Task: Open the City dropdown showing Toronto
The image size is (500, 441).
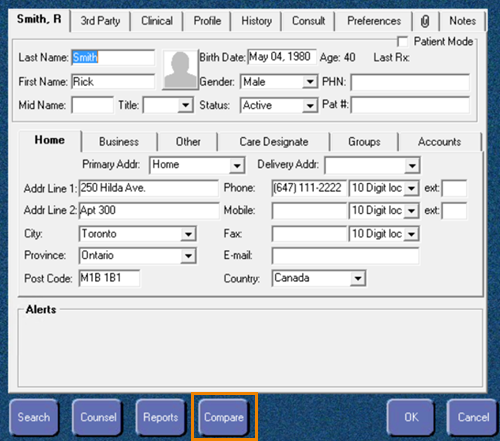Action: click(188, 234)
